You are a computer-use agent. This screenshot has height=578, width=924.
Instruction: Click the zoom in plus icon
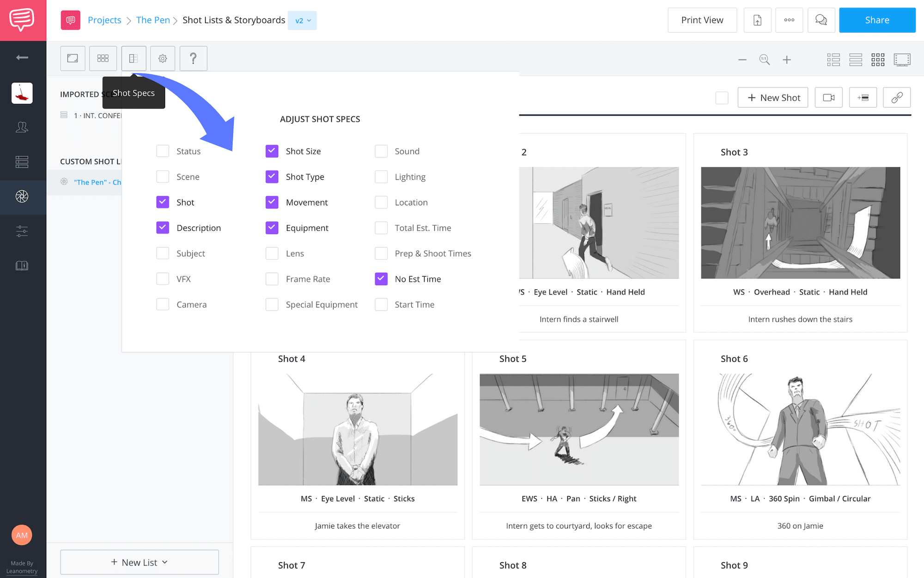click(x=787, y=60)
